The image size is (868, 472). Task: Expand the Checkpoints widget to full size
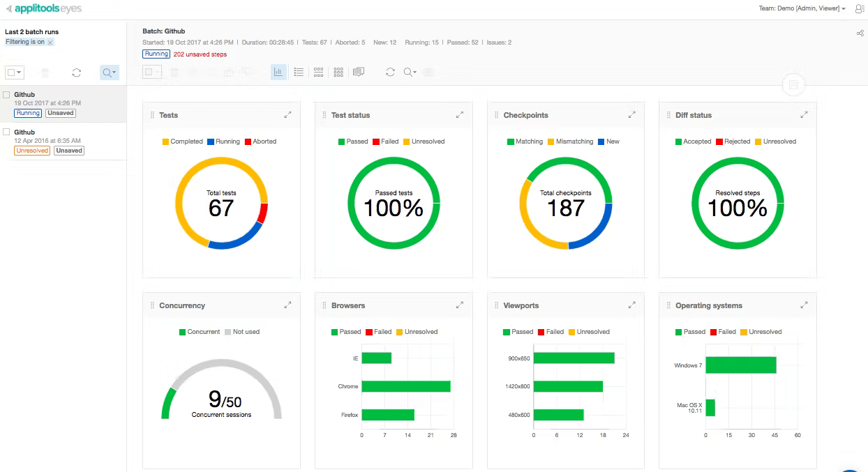click(x=631, y=115)
